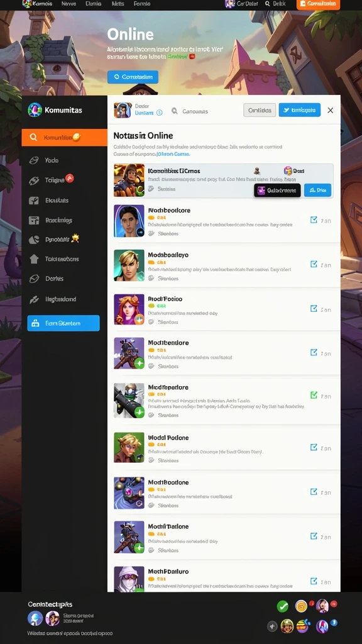Open the purple orb thumbnail ModiBootione

click(129, 493)
